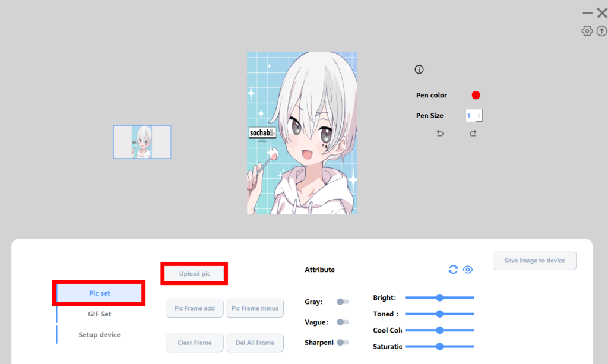Viewport: 608px width, 364px height.
Task: Click the upload arrow icon top right
Action: [602, 30]
